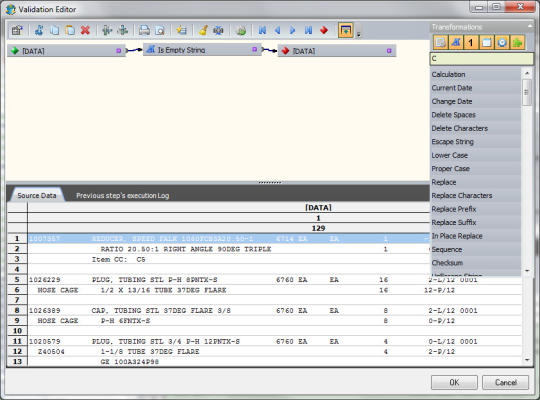Step to previous record with left arrow
540x400 pixels.
click(x=277, y=30)
